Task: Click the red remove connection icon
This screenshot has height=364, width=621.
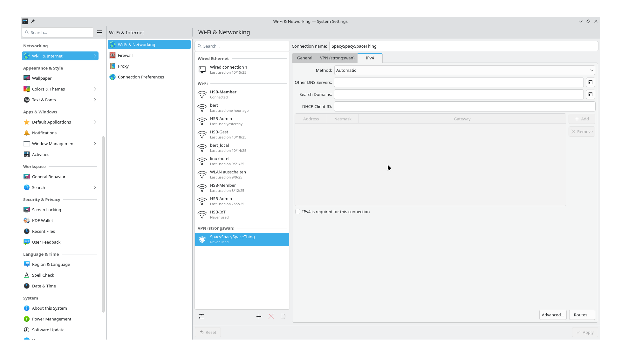Action: tap(271, 316)
